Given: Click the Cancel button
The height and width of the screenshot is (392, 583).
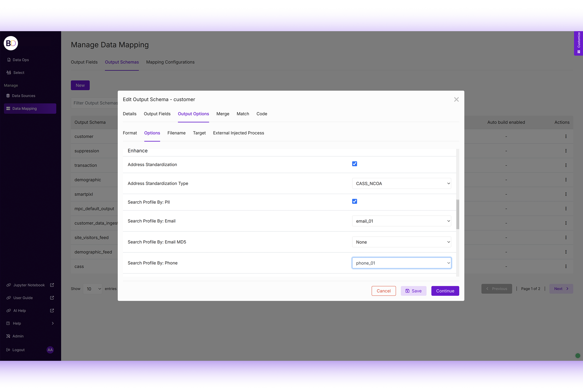Looking at the screenshot, I should 383,291.
